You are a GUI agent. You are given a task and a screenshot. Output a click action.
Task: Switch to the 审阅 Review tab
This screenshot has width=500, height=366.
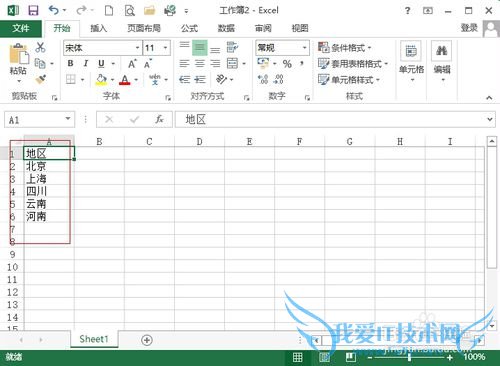263,29
